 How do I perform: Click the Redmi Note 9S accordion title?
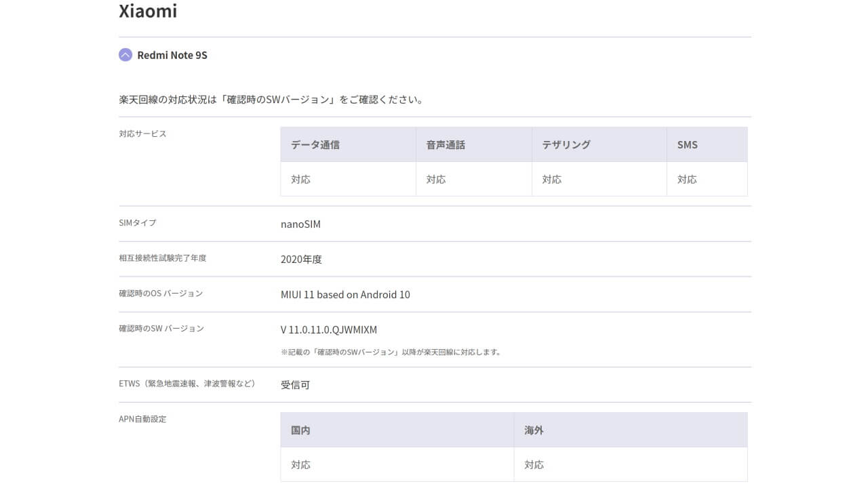[172, 55]
